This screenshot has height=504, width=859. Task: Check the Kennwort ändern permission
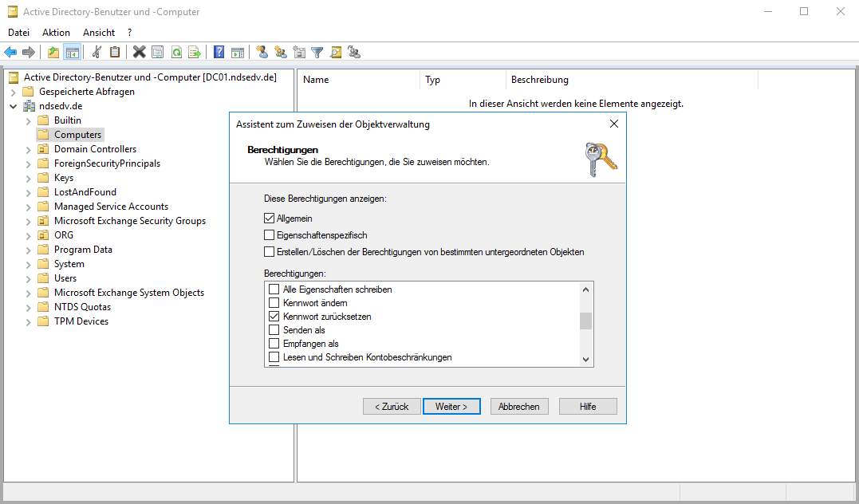[274, 303]
